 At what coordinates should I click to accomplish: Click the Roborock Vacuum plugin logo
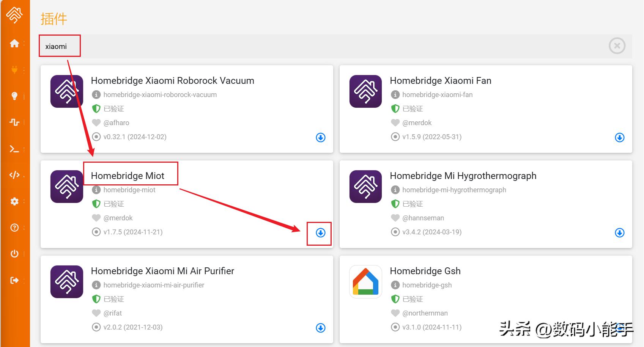coord(67,91)
